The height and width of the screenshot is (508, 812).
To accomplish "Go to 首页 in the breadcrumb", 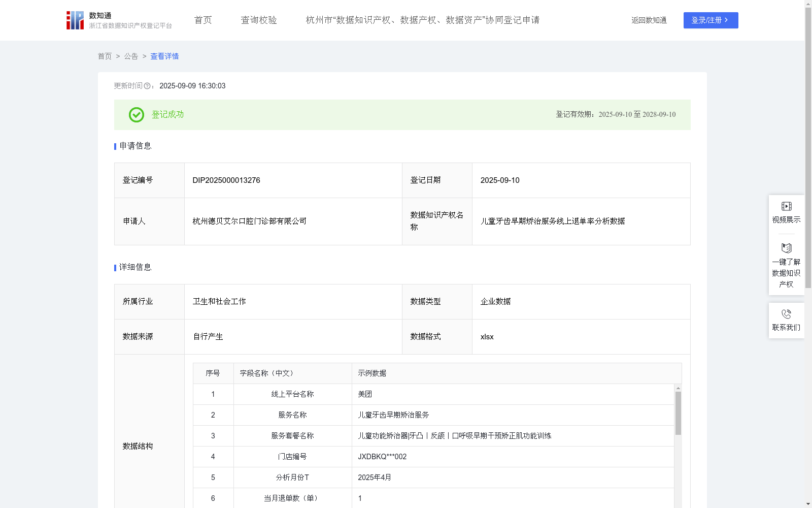I will (x=105, y=56).
